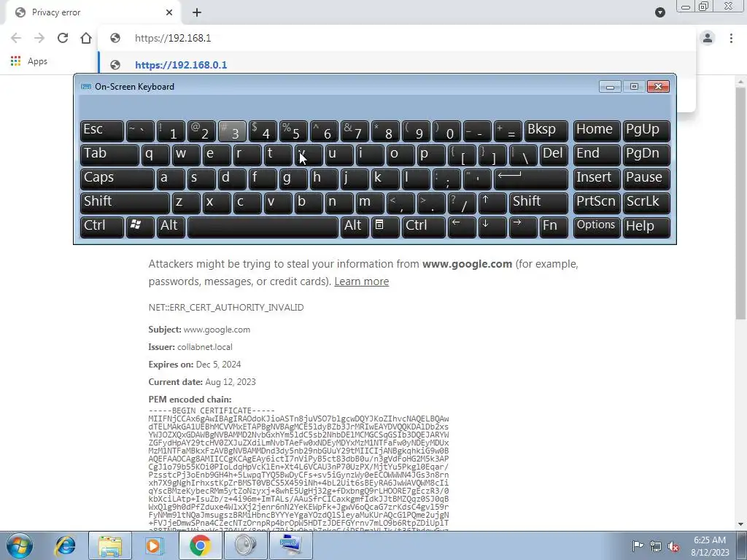The image size is (747, 560).
Task: Toggle the Fn key
Action: tap(554, 227)
